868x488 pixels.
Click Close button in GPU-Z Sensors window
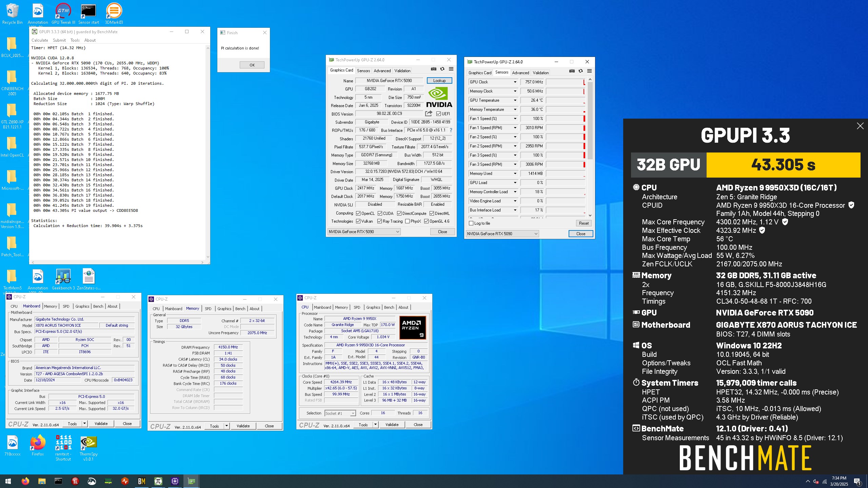(x=580, y=234)
